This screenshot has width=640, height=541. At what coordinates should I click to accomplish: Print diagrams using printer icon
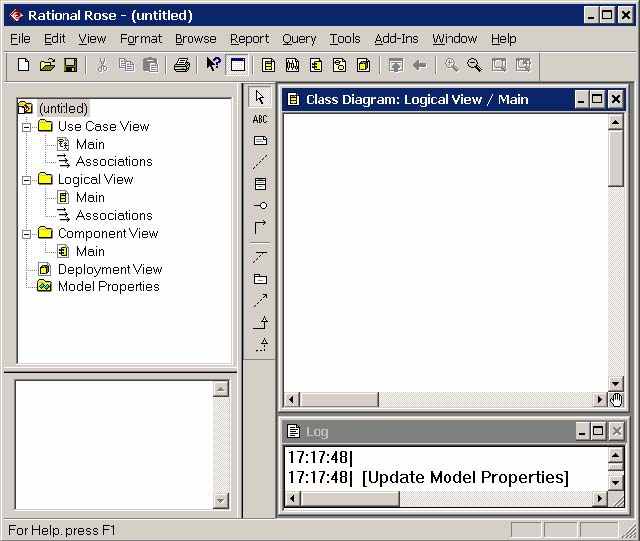tap(182, 65)
